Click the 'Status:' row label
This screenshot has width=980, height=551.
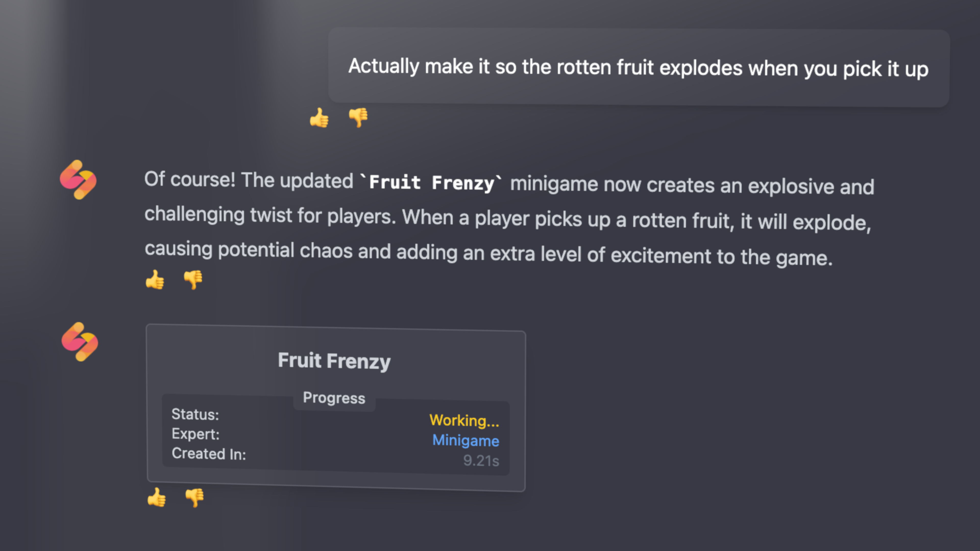[x=195, y=414]
